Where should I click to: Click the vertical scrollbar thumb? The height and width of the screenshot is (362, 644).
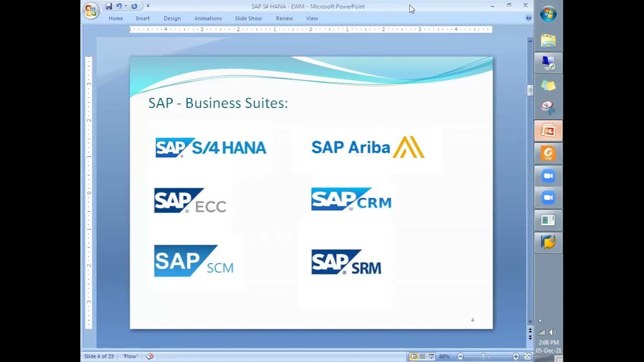530,90
